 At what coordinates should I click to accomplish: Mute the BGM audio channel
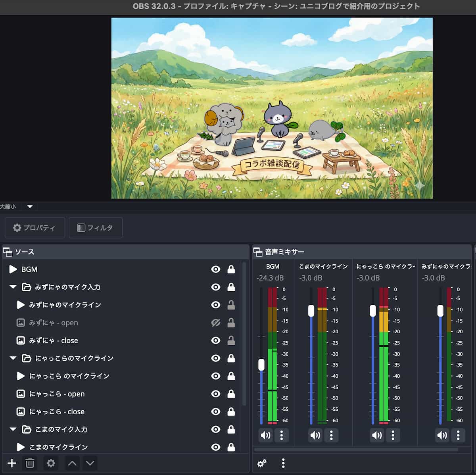tap(265, 435)
